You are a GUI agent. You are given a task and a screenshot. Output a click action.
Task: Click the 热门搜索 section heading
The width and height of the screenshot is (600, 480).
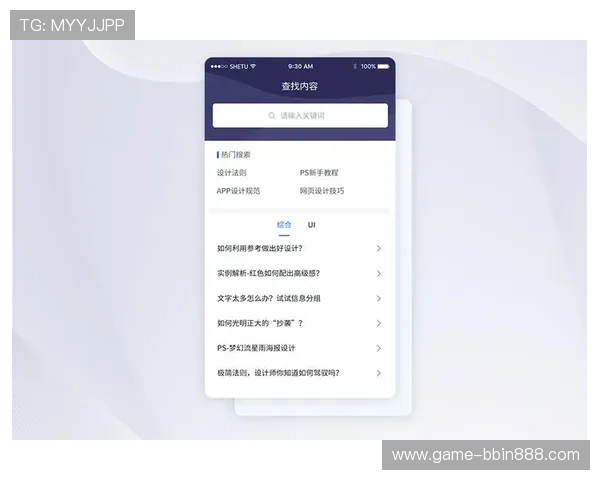[235, 155]
